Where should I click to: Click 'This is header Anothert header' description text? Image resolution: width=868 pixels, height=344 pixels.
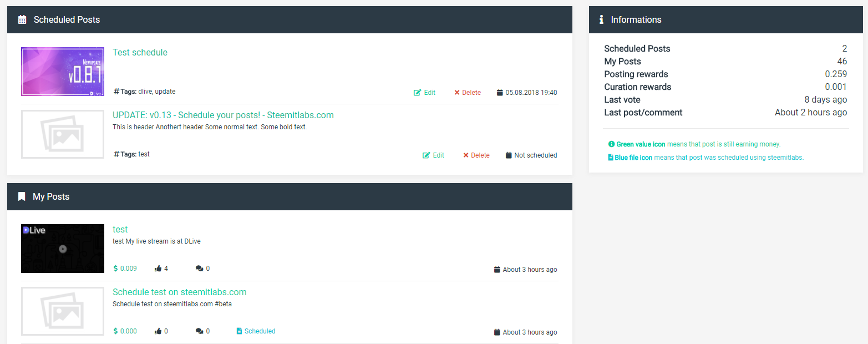[210, 127]
